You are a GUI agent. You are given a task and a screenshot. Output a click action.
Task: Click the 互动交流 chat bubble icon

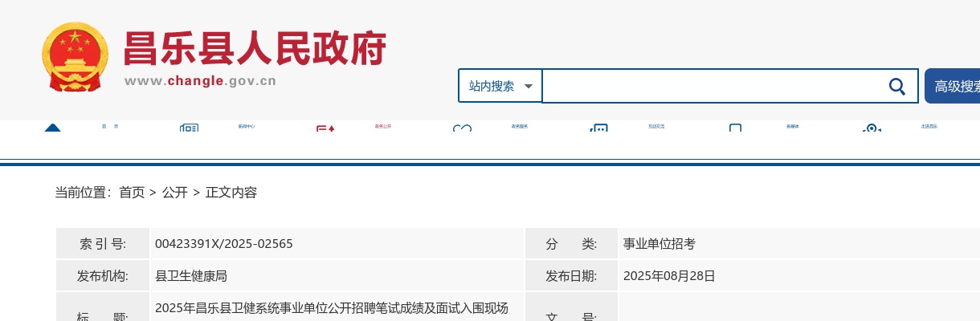(x=598, y=128)
